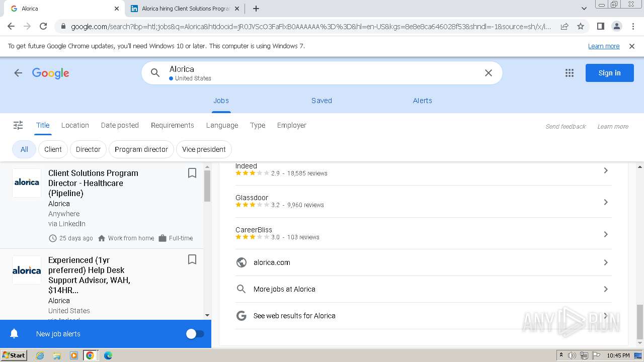Click the Alorica search input box
This screenshot has height=362, width=644.
pos(322,73)
